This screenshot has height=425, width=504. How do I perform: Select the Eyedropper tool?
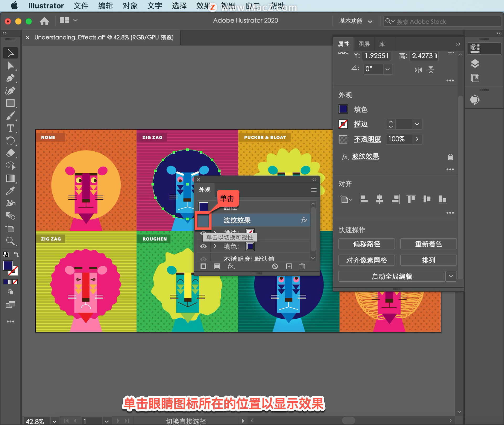coord(10,191)
